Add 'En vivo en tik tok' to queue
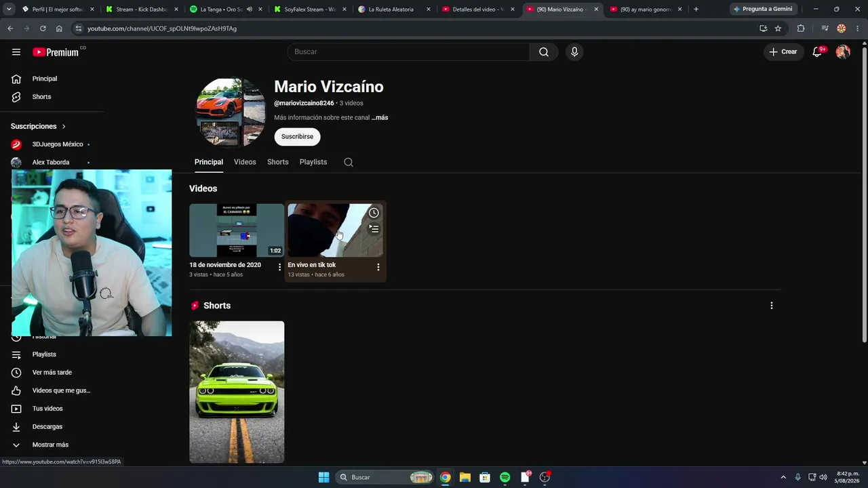Viewport: 868px width, 488px height. [374, 229]
